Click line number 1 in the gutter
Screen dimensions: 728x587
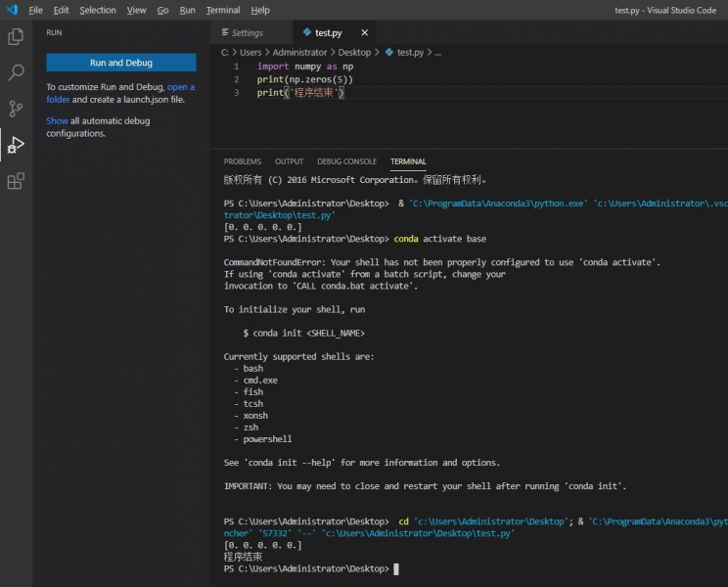(237, 67)
